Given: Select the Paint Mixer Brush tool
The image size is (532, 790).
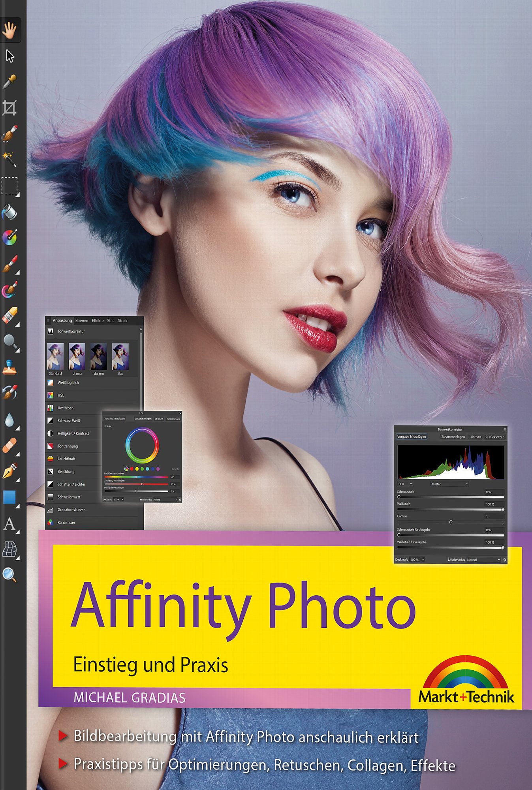Looking at the screenshot, I should point(9,290).
